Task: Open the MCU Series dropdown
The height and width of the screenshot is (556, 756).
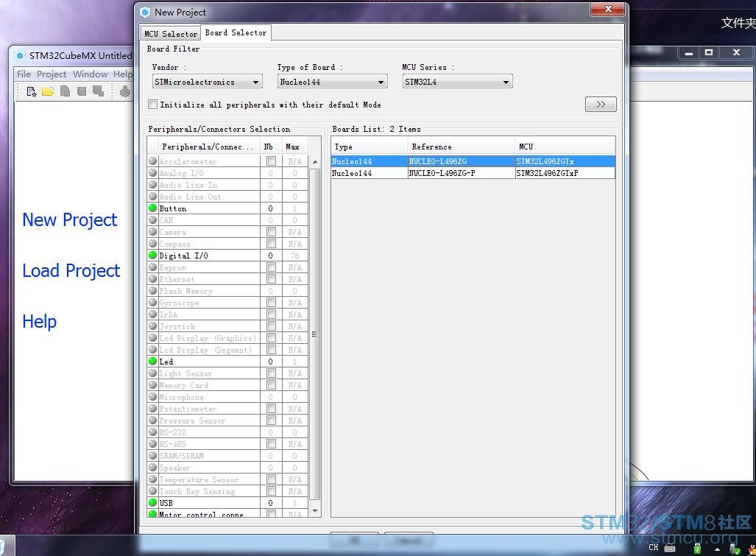Action: [x=458, y=82]
